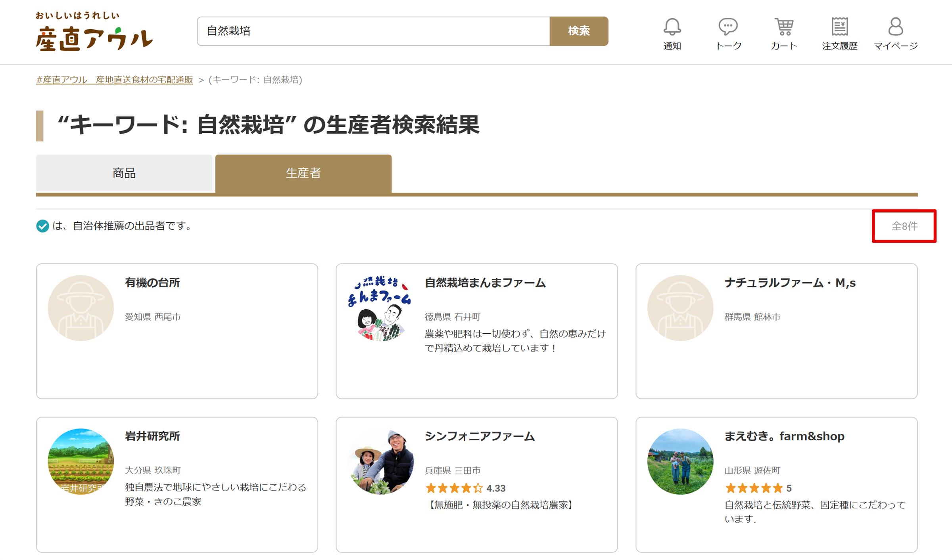Follow the #産直アウル breadcrumb link
Screen dimensions: 952x560
(x=115, y=80)
